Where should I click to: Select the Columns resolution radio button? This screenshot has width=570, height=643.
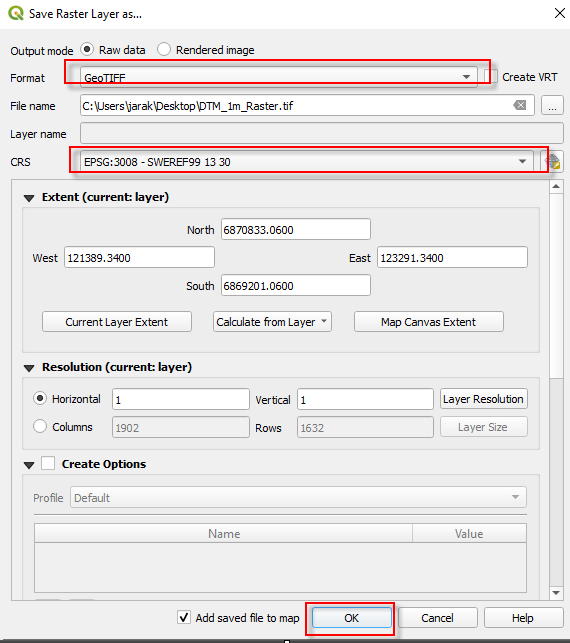pyautogui.click(x=40, y=426)
